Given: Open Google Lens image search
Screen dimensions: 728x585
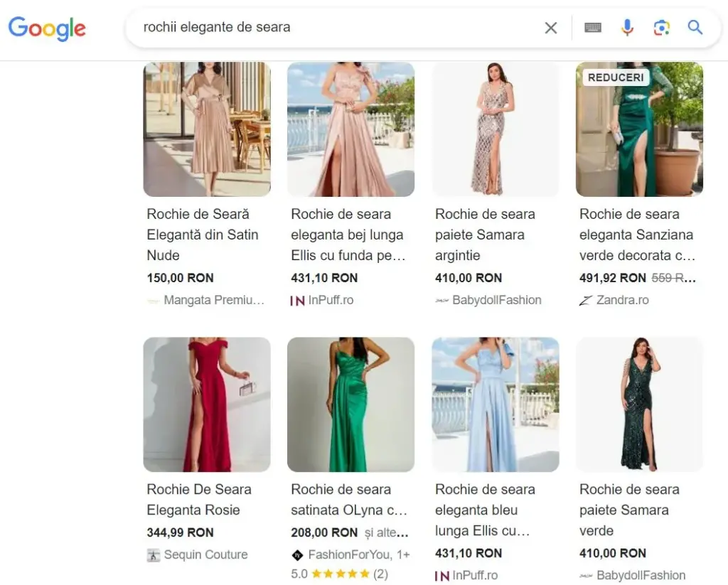Looking at the screenshot, I should (x=661, y=27).
